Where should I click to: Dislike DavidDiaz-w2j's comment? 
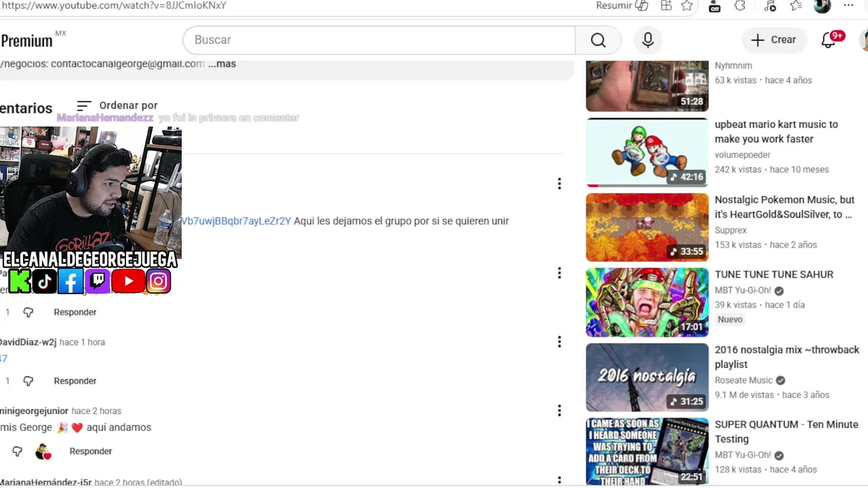coord(28,381)
